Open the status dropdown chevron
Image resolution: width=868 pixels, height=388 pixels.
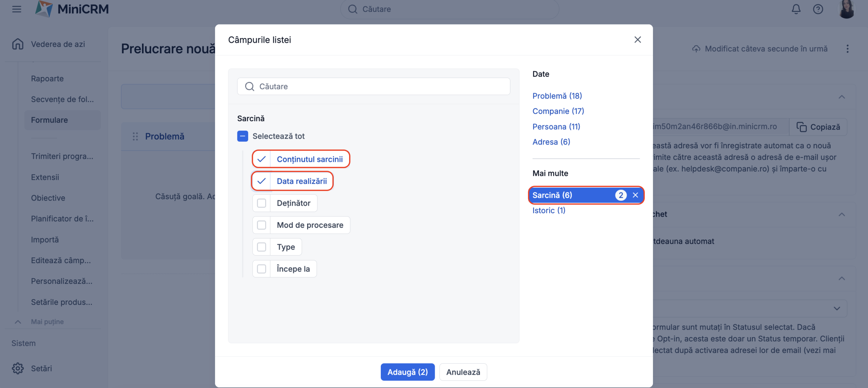click(x=837, y=309)
